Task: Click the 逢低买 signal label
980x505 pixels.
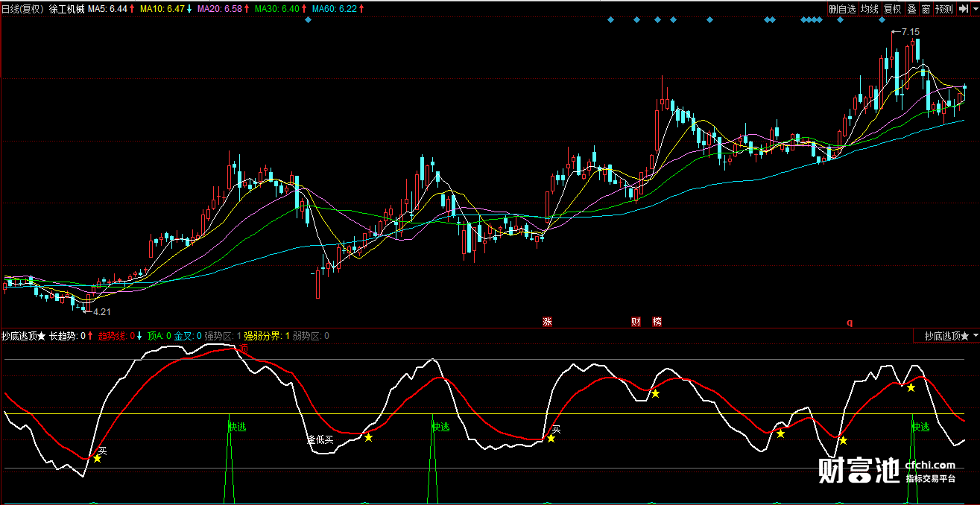Action: tap(320, 439)
